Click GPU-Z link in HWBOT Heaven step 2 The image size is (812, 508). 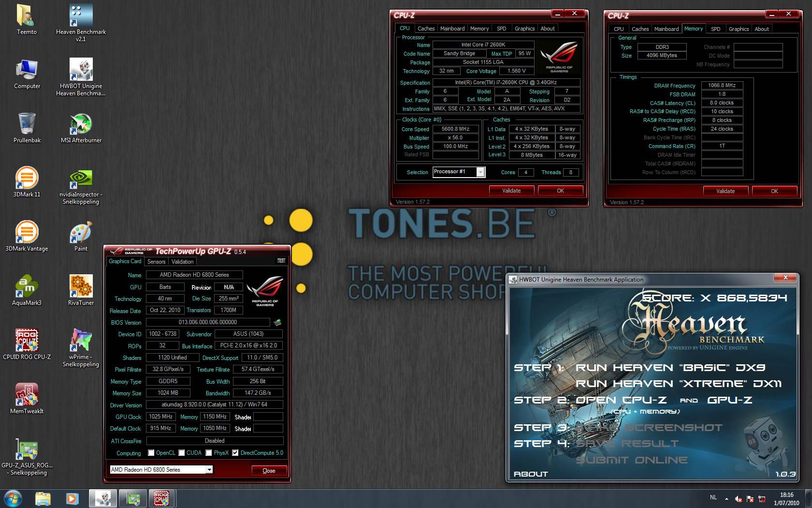coord(729,400)
